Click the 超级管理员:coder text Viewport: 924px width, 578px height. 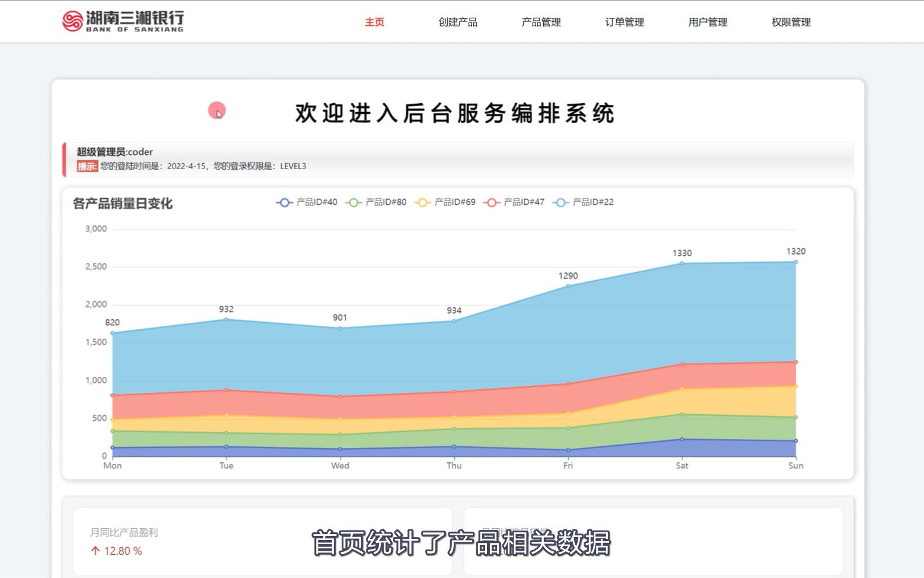[114, 152]
